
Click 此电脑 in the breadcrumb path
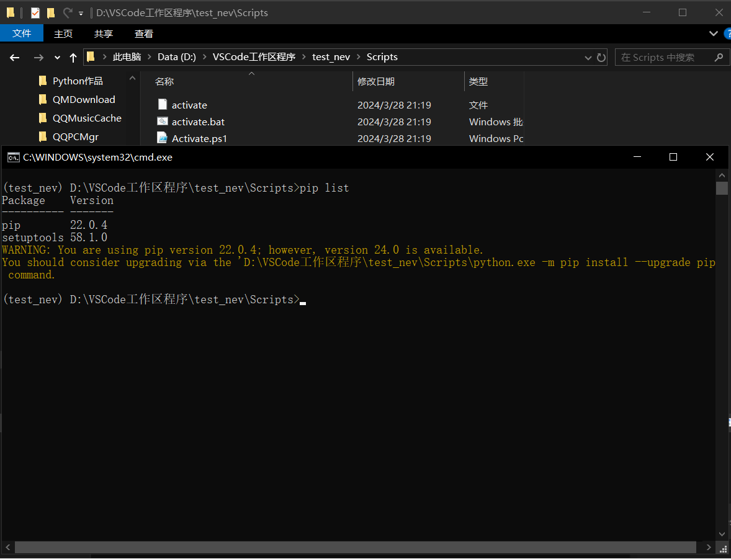(x=127, y=57)
